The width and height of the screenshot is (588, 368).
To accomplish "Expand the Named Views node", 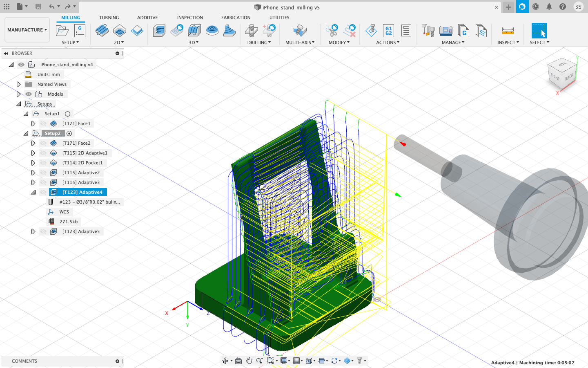I will point(18,84).
